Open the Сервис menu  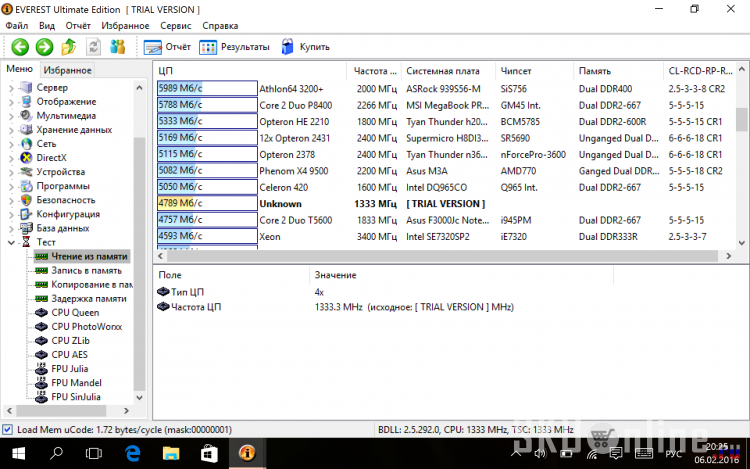[x=176, y=26]
